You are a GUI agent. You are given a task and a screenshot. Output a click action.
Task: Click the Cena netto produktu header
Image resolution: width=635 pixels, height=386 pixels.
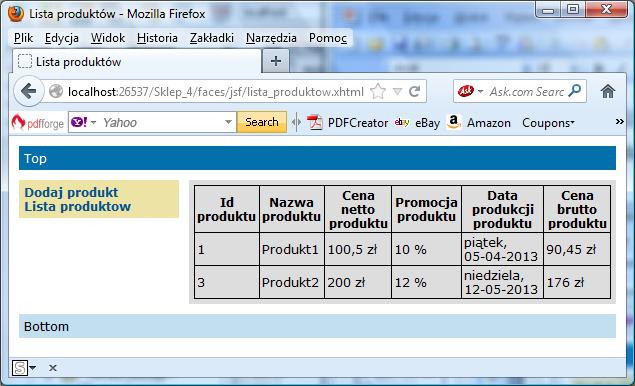pos(358,209)
